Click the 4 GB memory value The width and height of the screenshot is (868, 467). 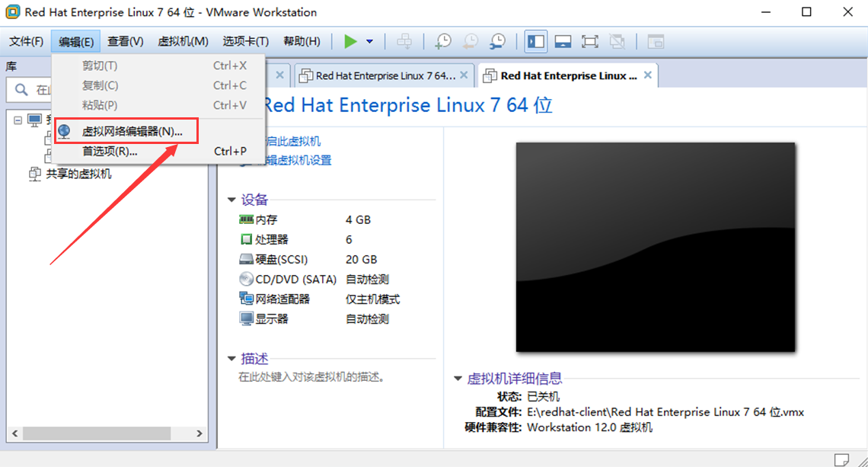[x=358, y=220]
